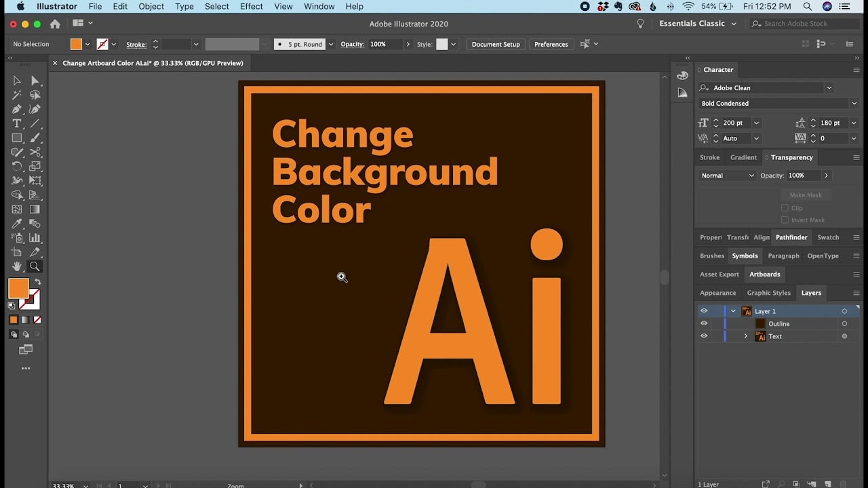Activate the Shape Builder tool
Viewport: 868px width, 488px height.
(x=17, y=195)
